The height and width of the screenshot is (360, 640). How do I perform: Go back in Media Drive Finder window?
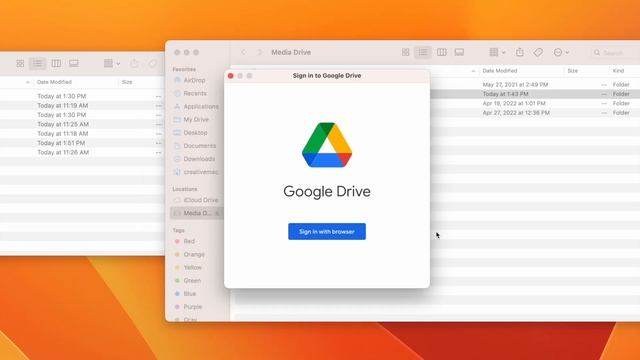[244, 52]
